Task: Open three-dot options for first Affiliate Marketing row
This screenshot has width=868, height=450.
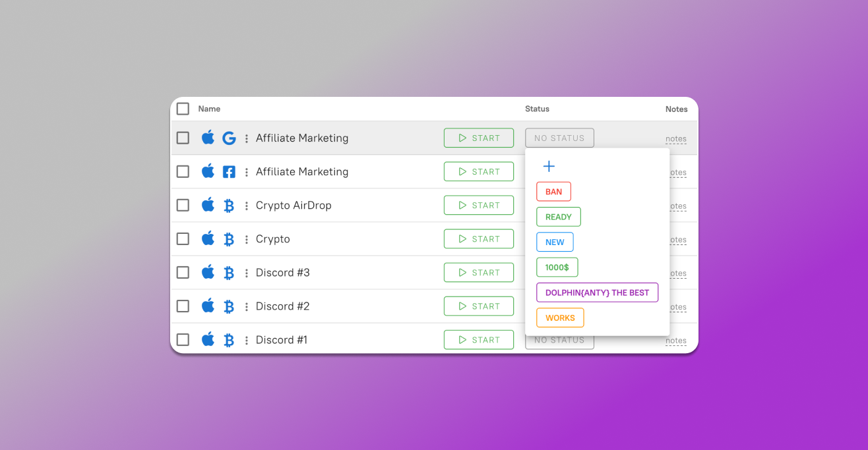Action: pos(247,138)
